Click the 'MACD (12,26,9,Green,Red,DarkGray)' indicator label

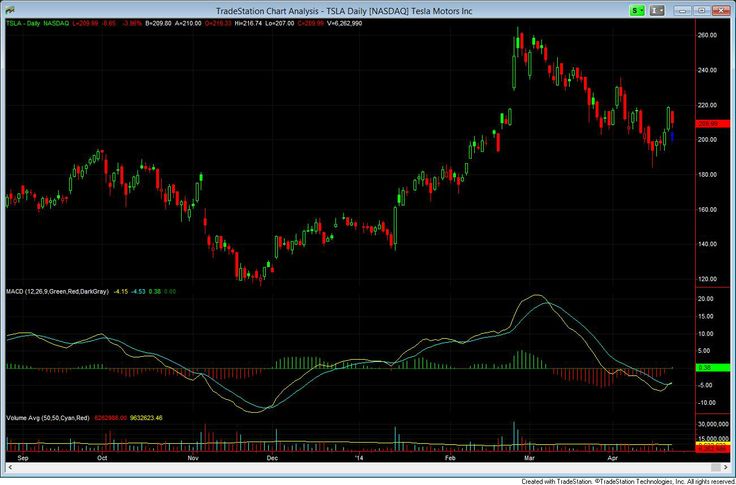pos(57,292)
